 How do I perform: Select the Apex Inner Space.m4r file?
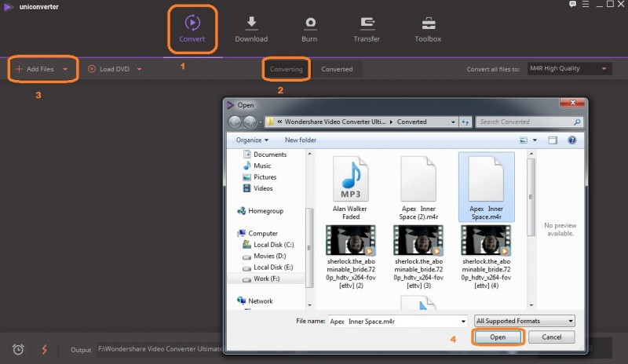tap(486, 187)
